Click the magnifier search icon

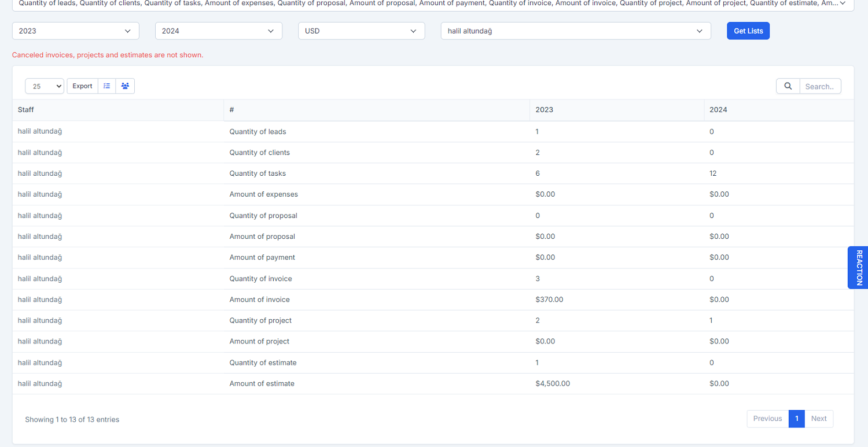788,86
